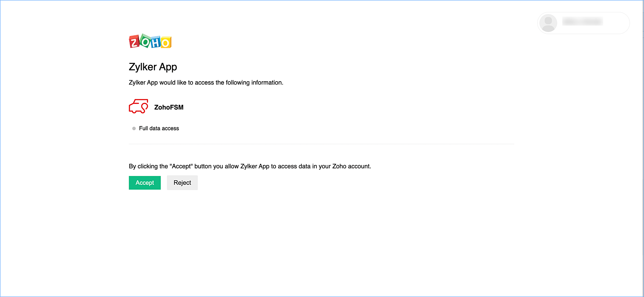Click the grey user avatar icon
644x297 pixels.
[x=548, y=23]
